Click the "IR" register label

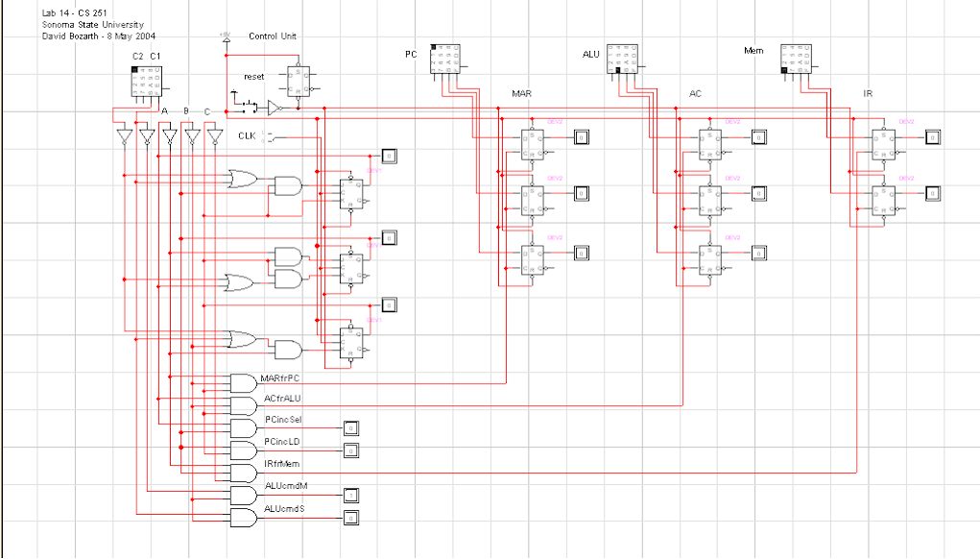pos(868,93)
